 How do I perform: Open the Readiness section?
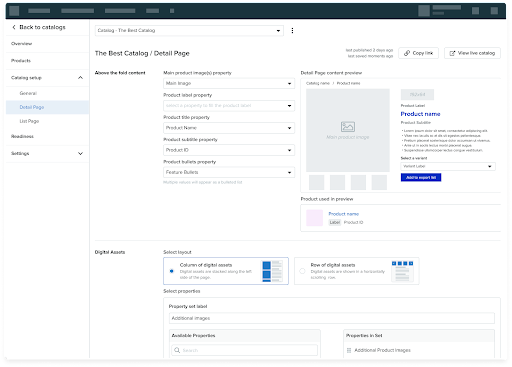47,136
